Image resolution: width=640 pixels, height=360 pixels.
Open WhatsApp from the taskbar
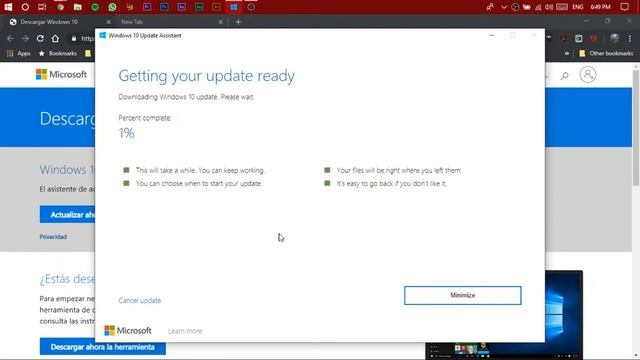112,7
